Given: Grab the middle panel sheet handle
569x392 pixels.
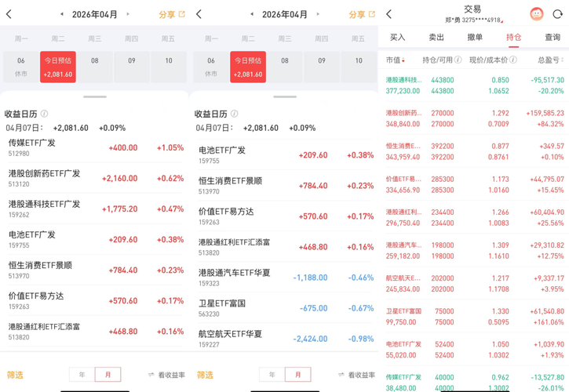Looking at the screenshot, I should pyautogui.click(x=285, y=96).
